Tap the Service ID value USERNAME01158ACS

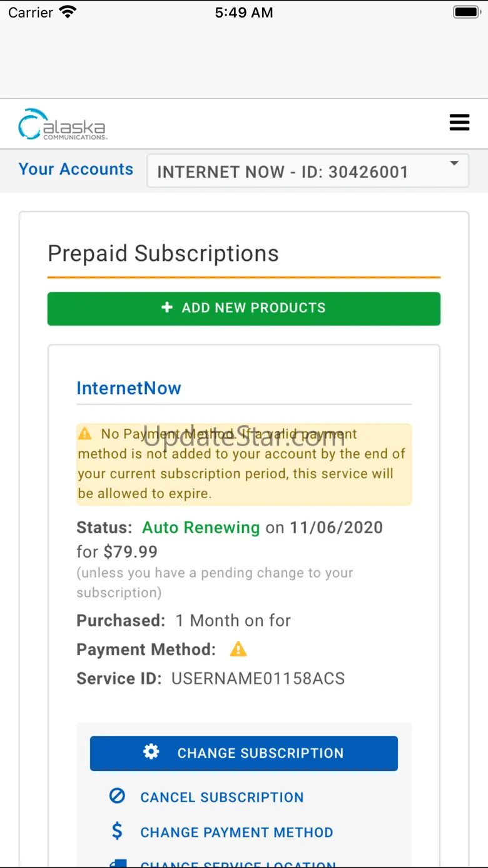(x=258, y=678)
